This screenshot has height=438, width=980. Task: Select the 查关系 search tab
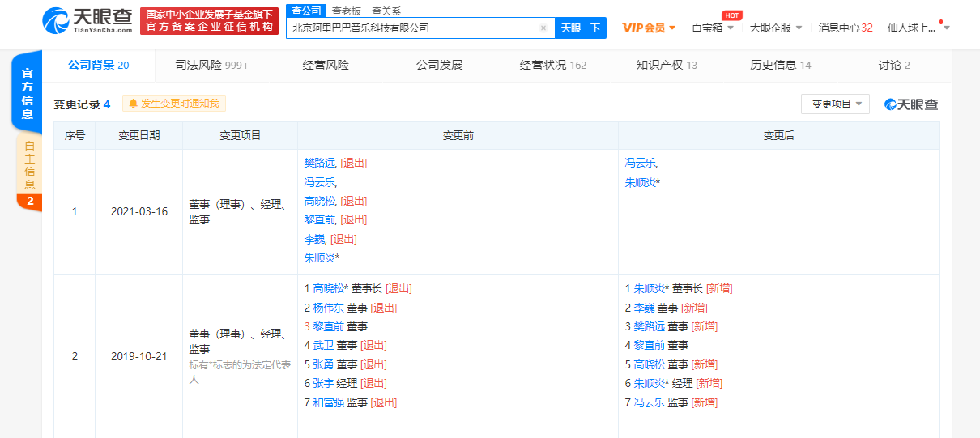(386, 11)
